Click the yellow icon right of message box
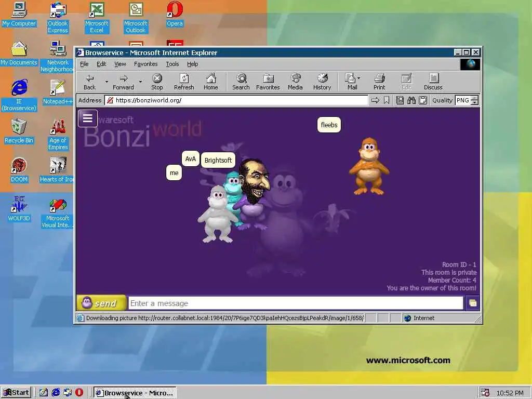The width and height of the screenshot is (532, 399). tap(473, 303)
